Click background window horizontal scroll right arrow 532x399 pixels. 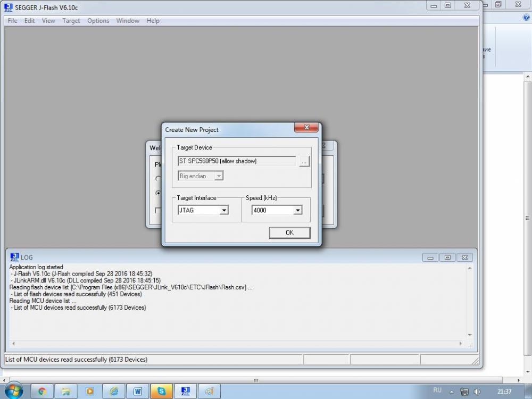click(519, 380)
